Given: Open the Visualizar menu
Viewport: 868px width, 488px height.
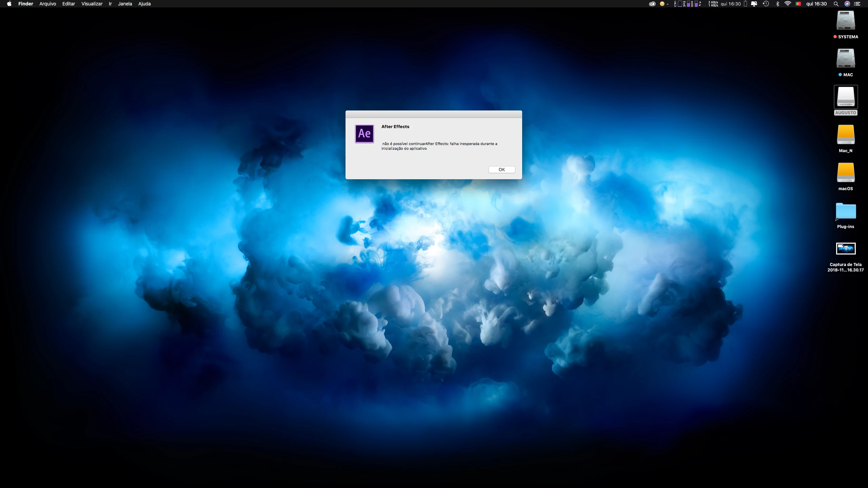Looking at the screenshot, I should point(92,4).
